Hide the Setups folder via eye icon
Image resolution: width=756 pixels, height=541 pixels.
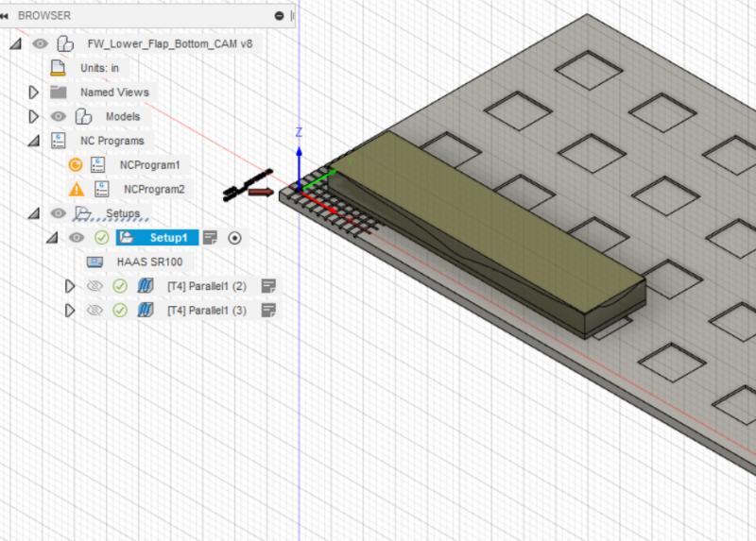(59, 213)
